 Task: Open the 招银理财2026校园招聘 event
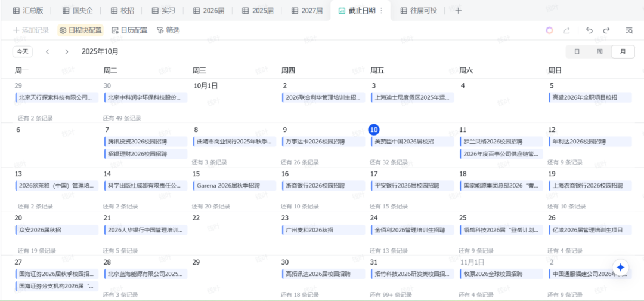[146, 154]
